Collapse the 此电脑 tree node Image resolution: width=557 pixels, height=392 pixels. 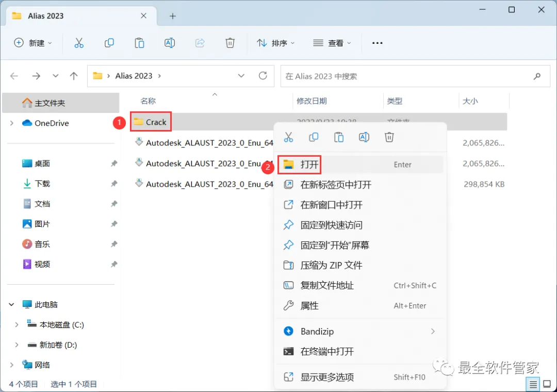point(12,304)
